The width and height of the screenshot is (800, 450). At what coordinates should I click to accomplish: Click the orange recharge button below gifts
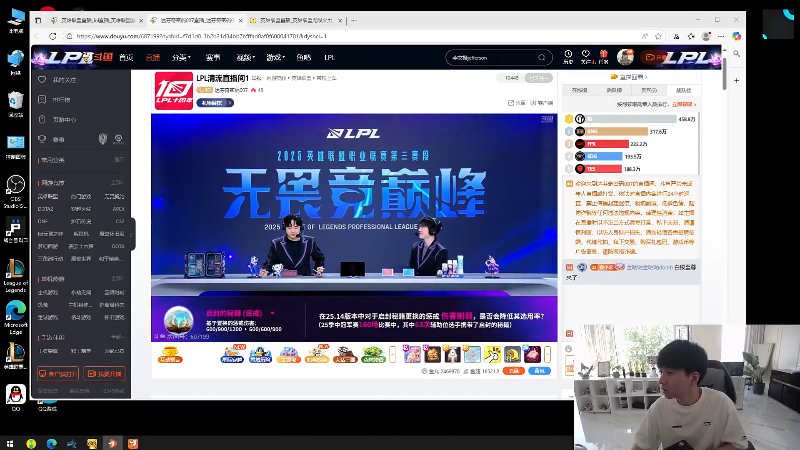(513, 371)
